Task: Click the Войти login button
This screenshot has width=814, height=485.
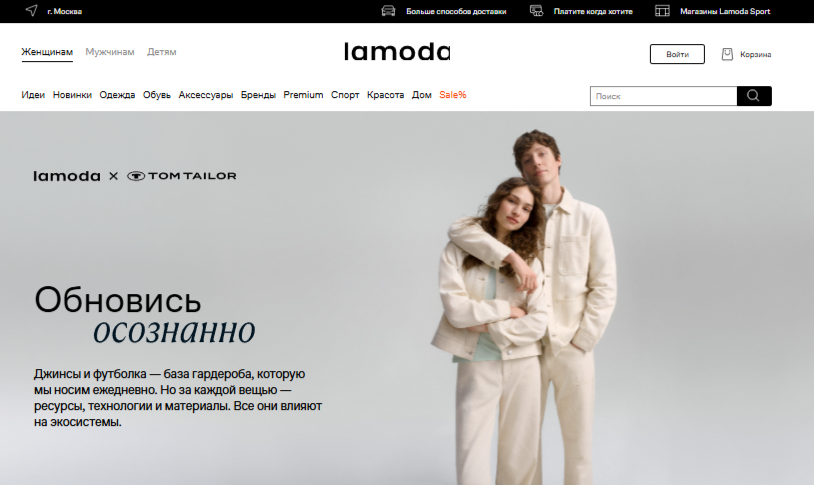Action: coord(677,54)
